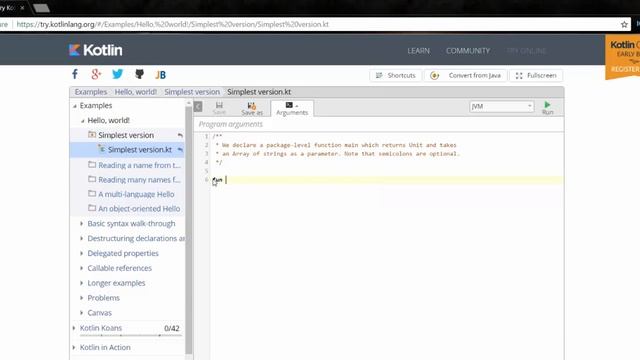Click the Simplest version breadcrumb

pyautogui.click(x=192, y=92)
